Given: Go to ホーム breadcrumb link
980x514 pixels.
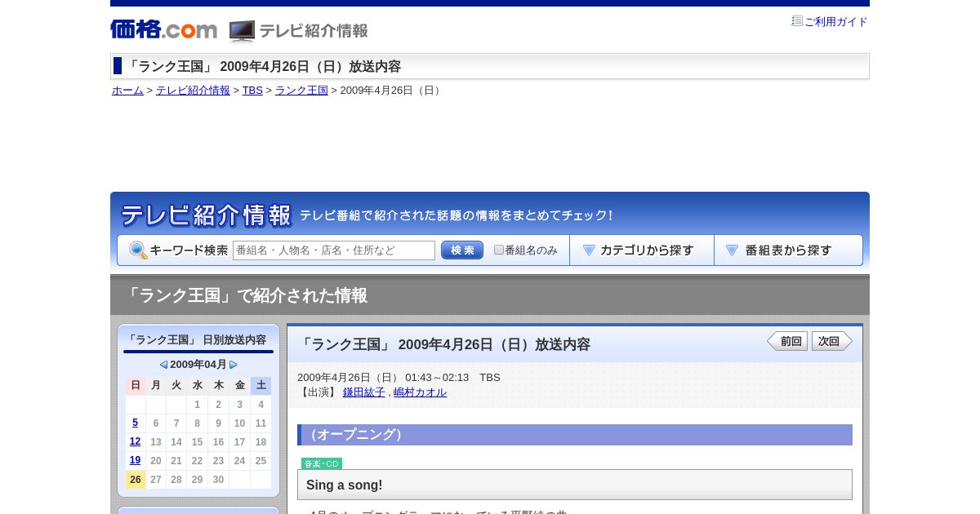Looking at the screenshot, I should pyautogui.click(x=127, y=91).
